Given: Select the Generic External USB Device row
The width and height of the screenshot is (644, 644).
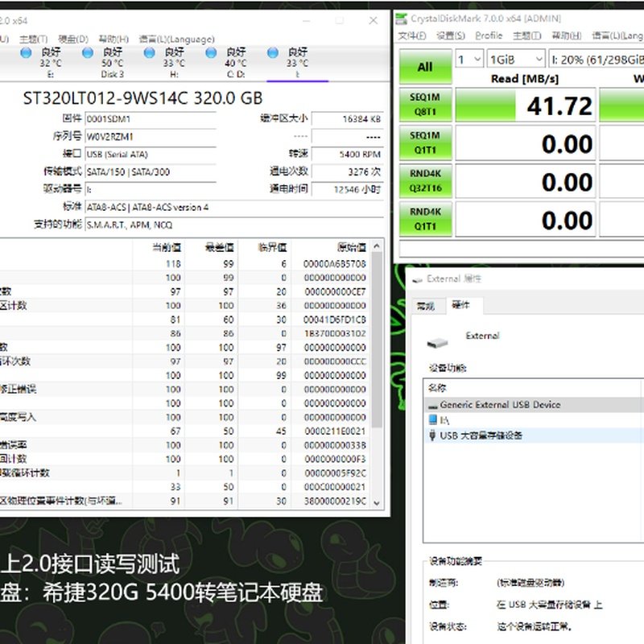Looking at the screenshot, I should tap(533, 405).
